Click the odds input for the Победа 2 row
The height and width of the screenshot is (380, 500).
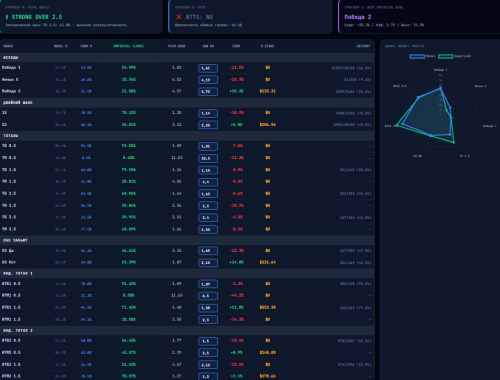(208, 91)
